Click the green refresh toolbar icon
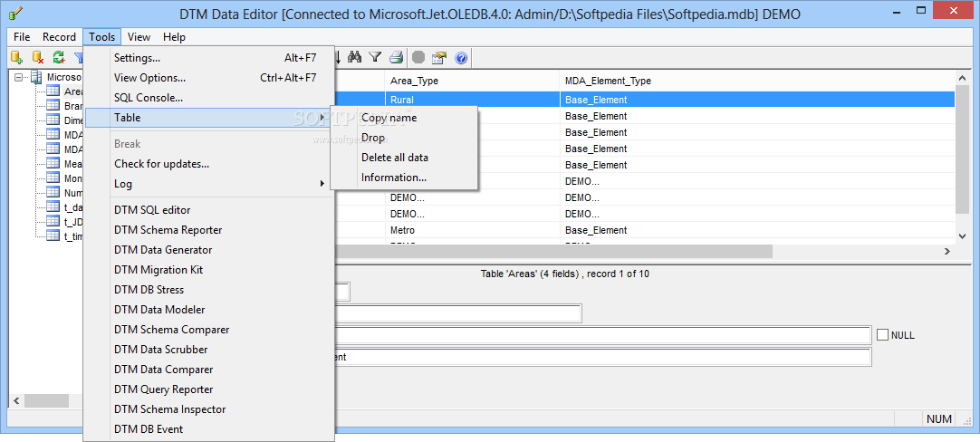Viewport: 980px width, 442px height. tap(58, 58)
